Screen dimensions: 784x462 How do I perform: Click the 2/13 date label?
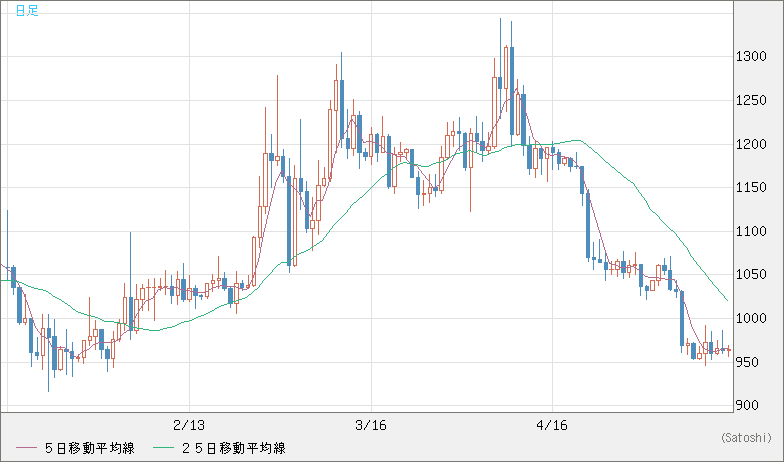click(189, 426)
